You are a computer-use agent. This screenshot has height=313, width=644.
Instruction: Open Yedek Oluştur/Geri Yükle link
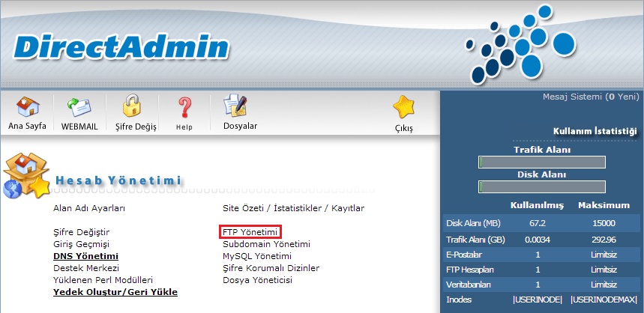pos(115,292)
